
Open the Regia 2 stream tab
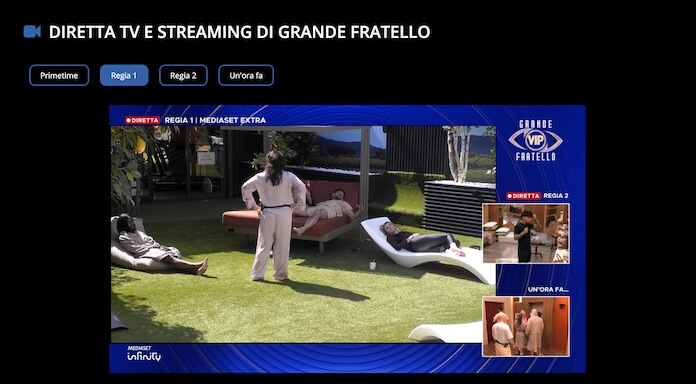tap(183, 75)
